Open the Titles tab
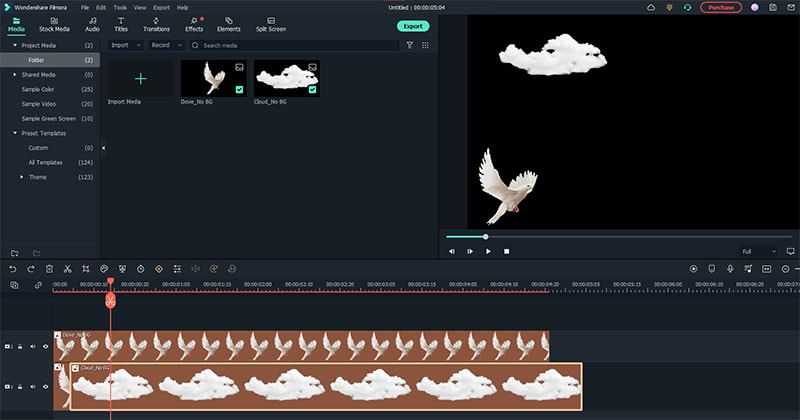 121,25
